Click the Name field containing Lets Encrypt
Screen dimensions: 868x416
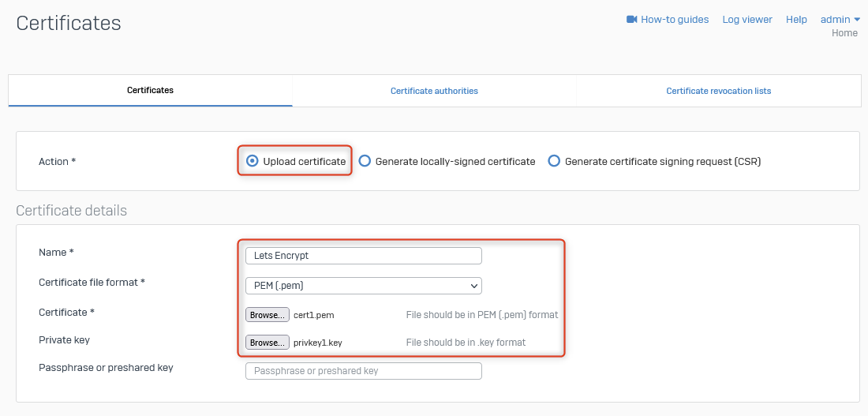(x=363, y=256)
